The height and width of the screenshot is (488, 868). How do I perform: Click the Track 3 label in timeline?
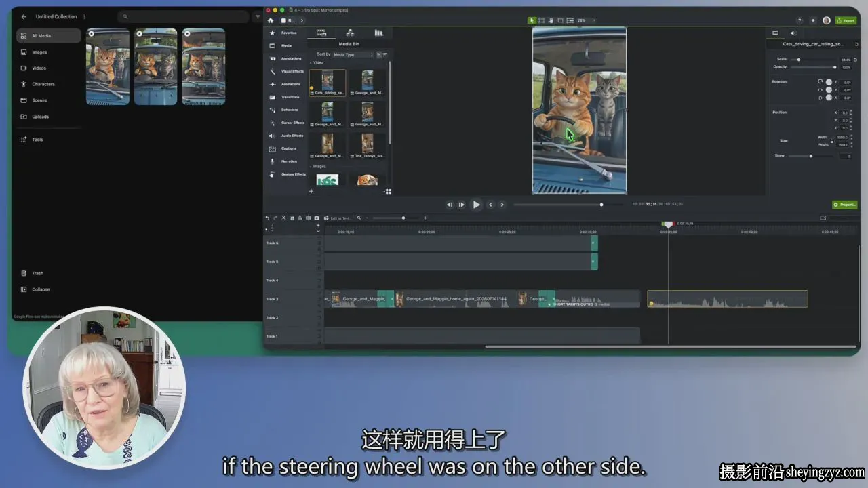point(272,299)
